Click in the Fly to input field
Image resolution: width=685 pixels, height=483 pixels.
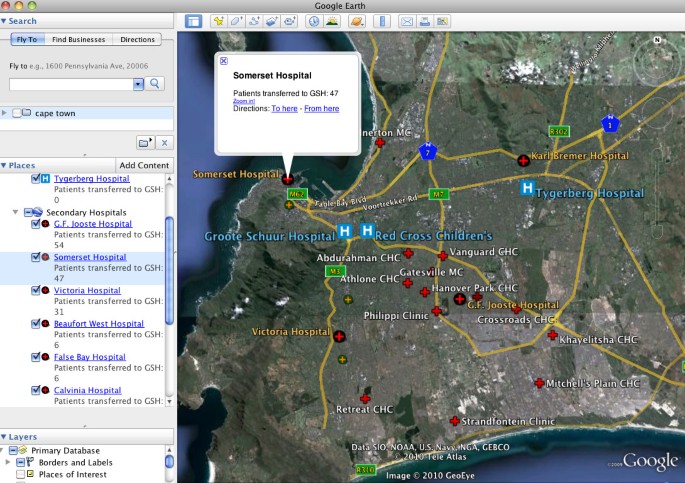pos(71,84)
